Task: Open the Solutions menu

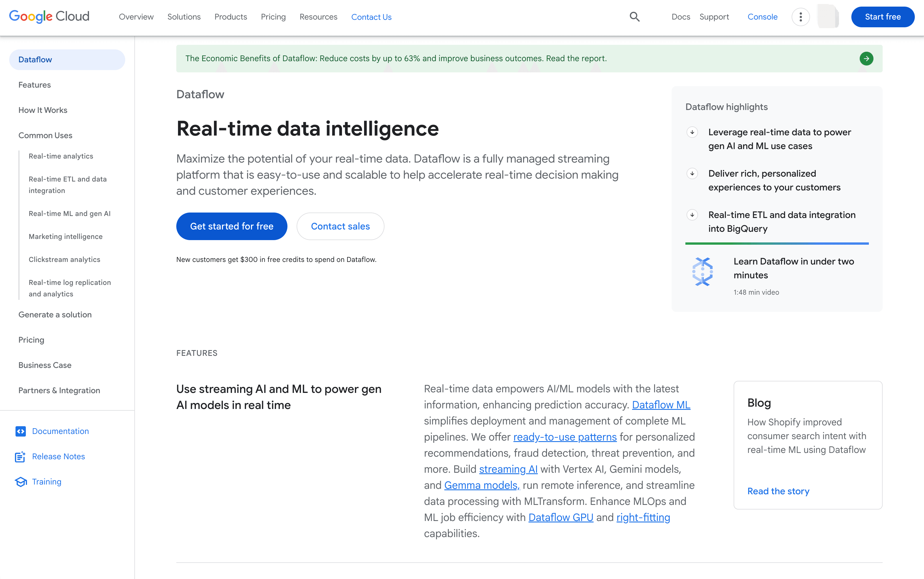Action: [x=184, y=17]
